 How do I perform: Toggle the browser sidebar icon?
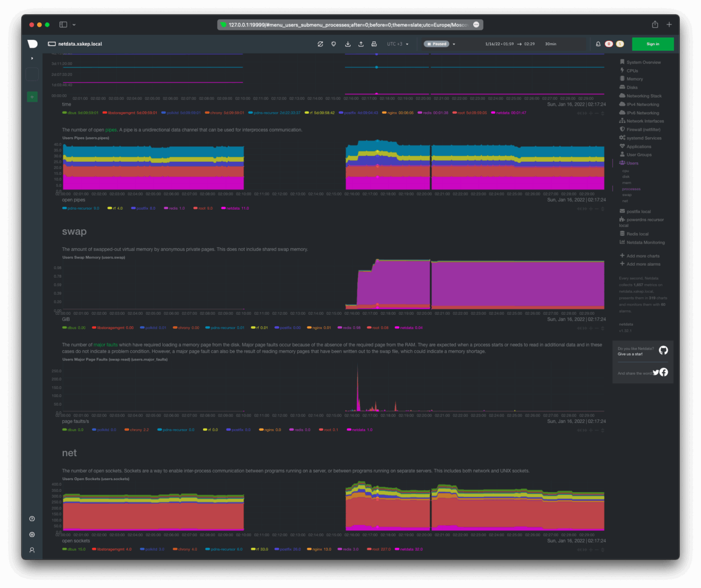click(x=63, y=24)
